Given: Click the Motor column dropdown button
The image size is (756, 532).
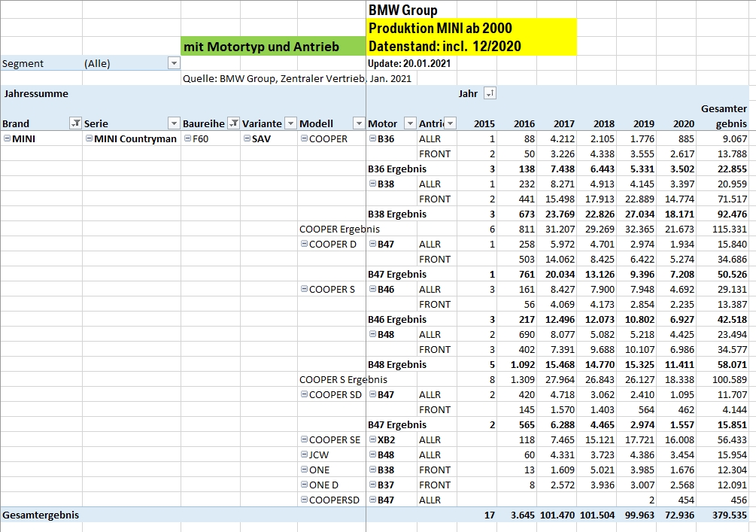Looking at the screenshot, I should point(410,123).
